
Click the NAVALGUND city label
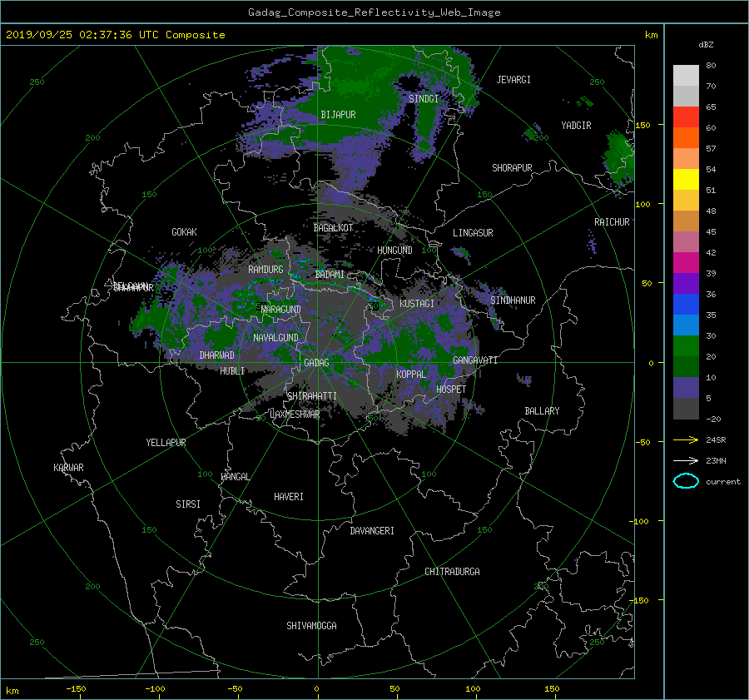275,338
